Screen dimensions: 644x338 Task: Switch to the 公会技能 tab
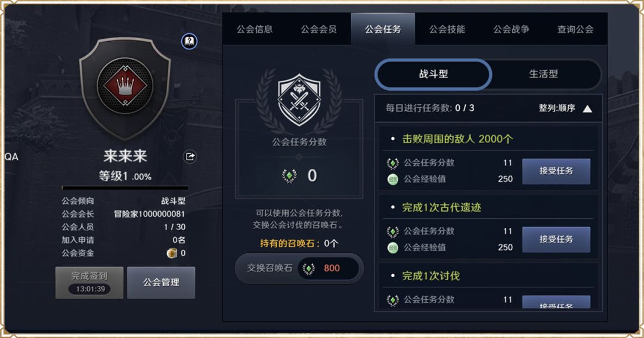click(x=447, y=29)
